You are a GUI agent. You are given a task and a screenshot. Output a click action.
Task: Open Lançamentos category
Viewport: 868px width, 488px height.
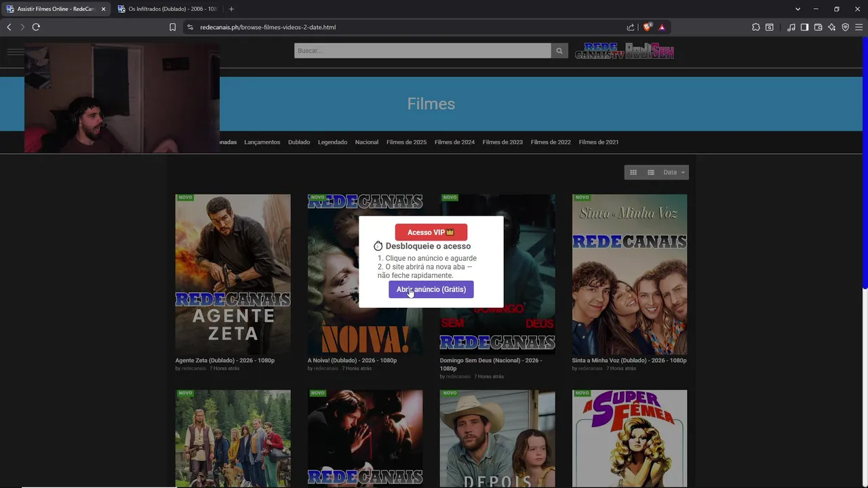coord(262,142)
